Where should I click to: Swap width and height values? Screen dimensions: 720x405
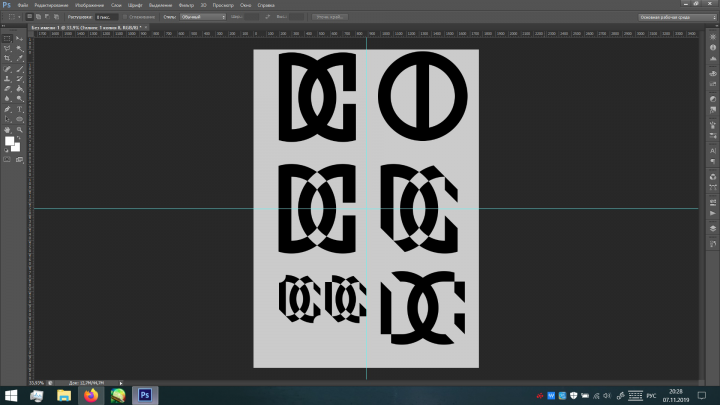(267, 17)
